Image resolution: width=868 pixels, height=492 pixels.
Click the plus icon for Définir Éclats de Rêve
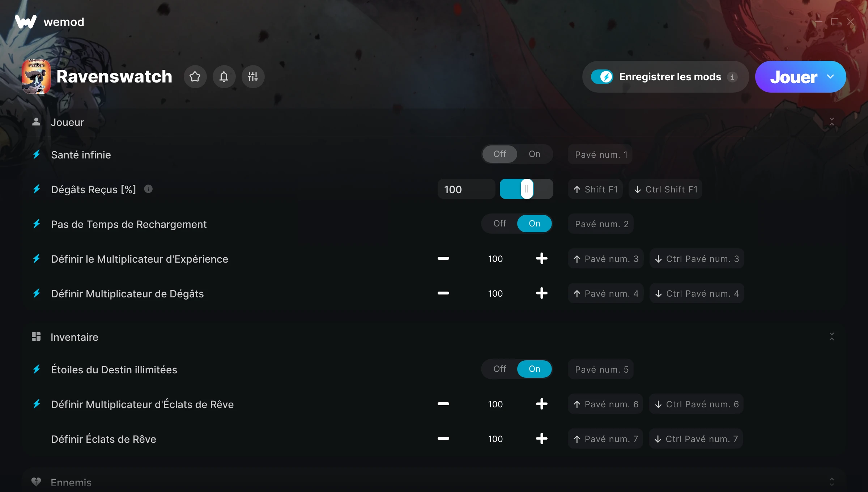(x=541, y=439)
